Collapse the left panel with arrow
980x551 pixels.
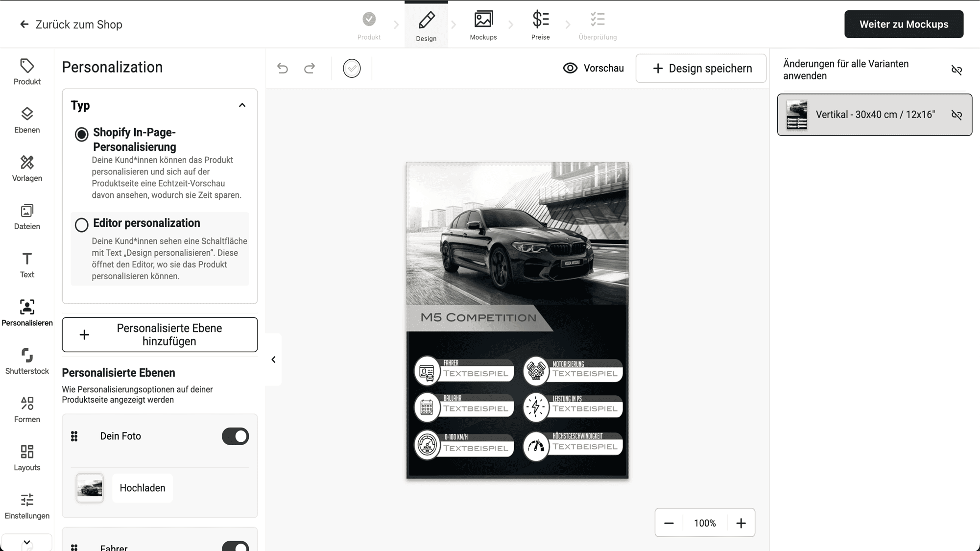[273, 359]
